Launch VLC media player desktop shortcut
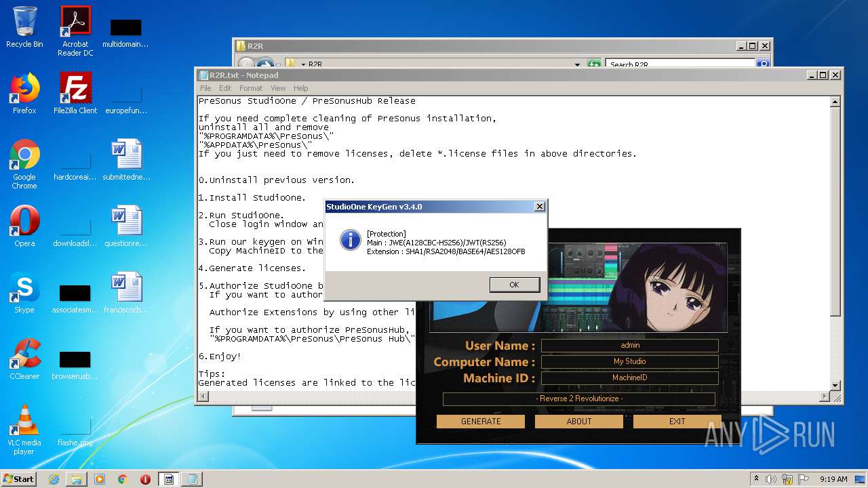 point(24,430)
